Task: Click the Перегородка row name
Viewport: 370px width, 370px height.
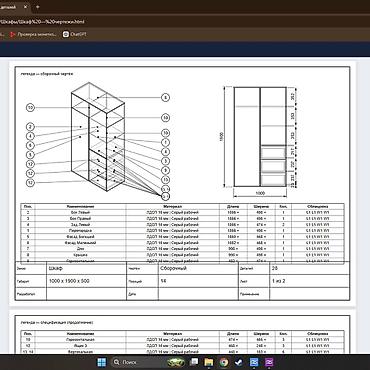Action: click(x=80, y=231)
